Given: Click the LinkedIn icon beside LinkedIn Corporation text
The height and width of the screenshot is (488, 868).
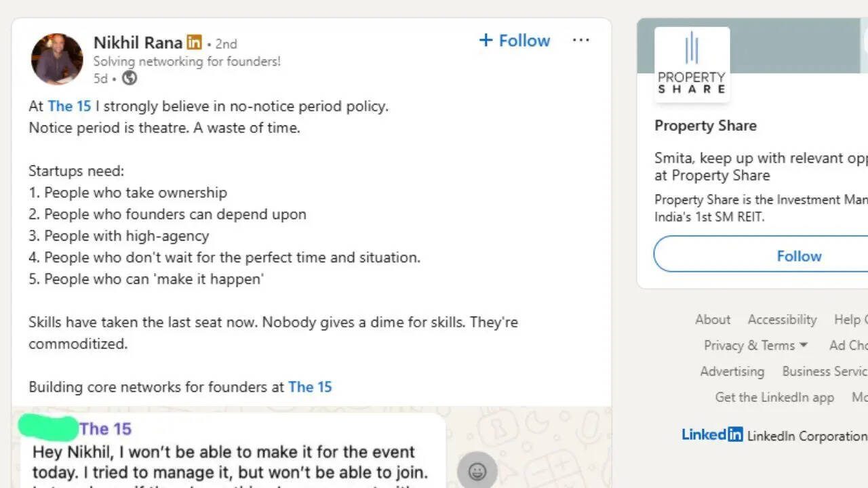Looking at the screenshot, I should pos(736,435).
